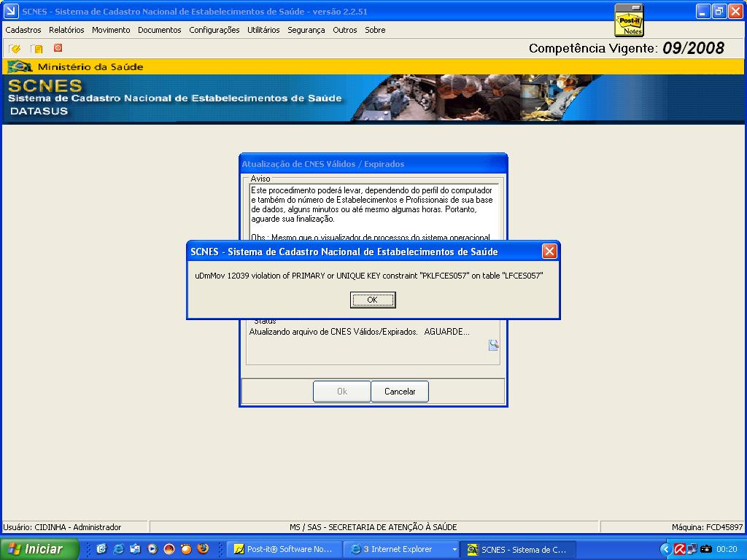Click the magnifier document icon in Status panel
Viewport: 747px width, 560px height.
pos(494,345)
